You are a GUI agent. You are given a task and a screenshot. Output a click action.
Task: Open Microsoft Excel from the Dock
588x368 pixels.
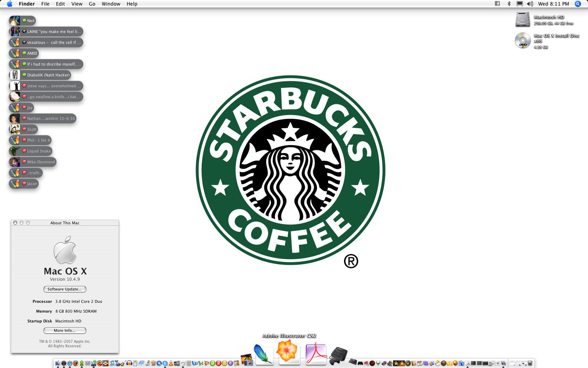[x=201, y=363]
